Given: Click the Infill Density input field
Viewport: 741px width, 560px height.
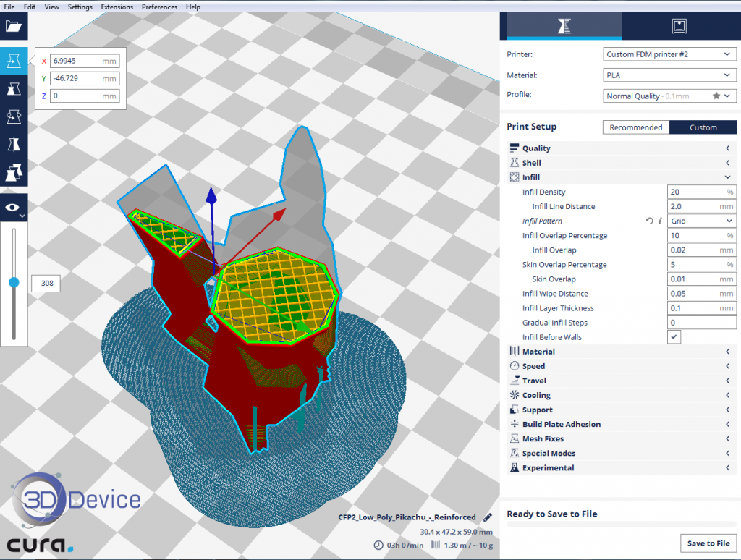Looking at the screenshot, I should [696, 192].
